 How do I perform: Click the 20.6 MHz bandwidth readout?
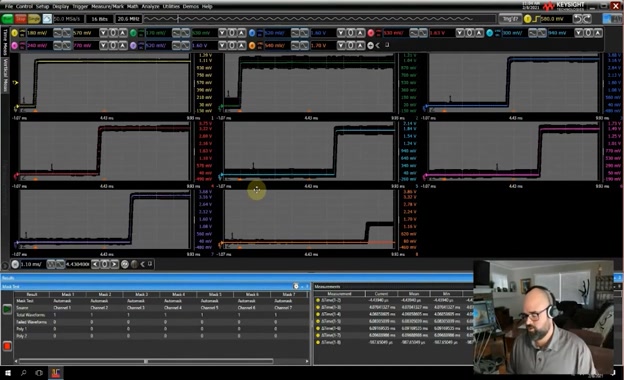click(128, 19)
